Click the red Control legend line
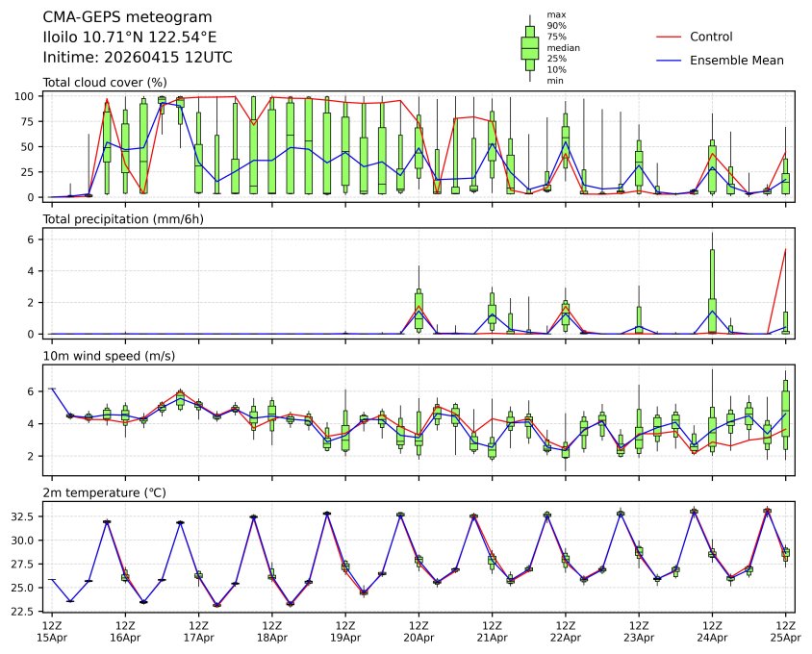The width and height of the screenshot is (812, 654). [668, 37]
